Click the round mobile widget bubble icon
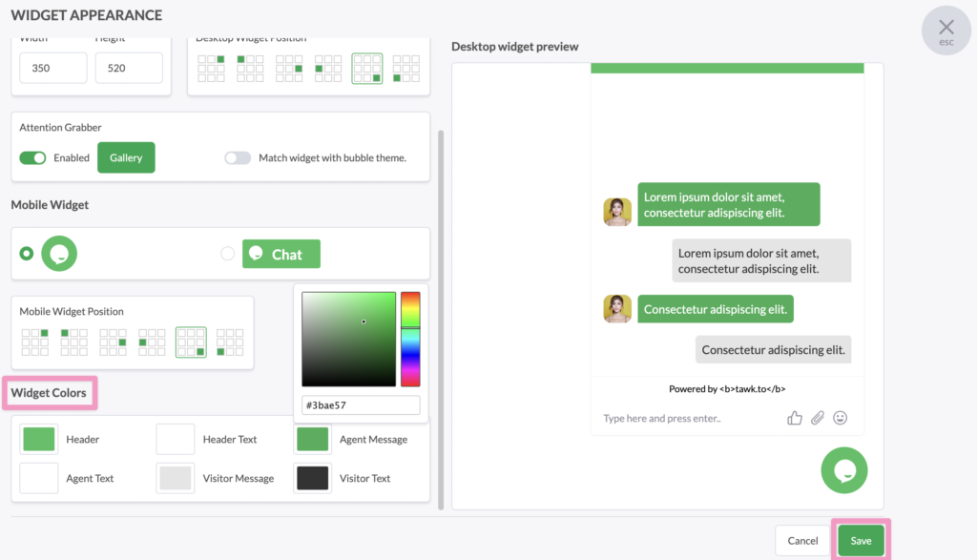The width and height of the screenshot is (977, 560). click(x=59, y=254)
